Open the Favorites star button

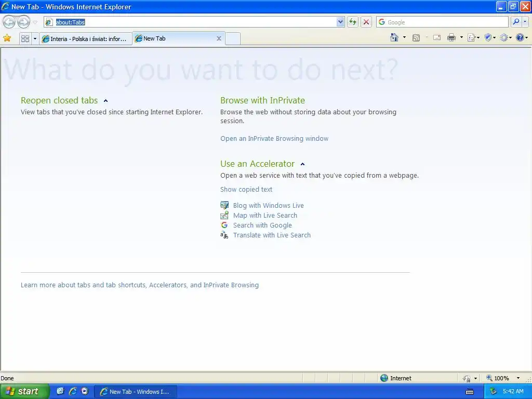click(7, 38)
